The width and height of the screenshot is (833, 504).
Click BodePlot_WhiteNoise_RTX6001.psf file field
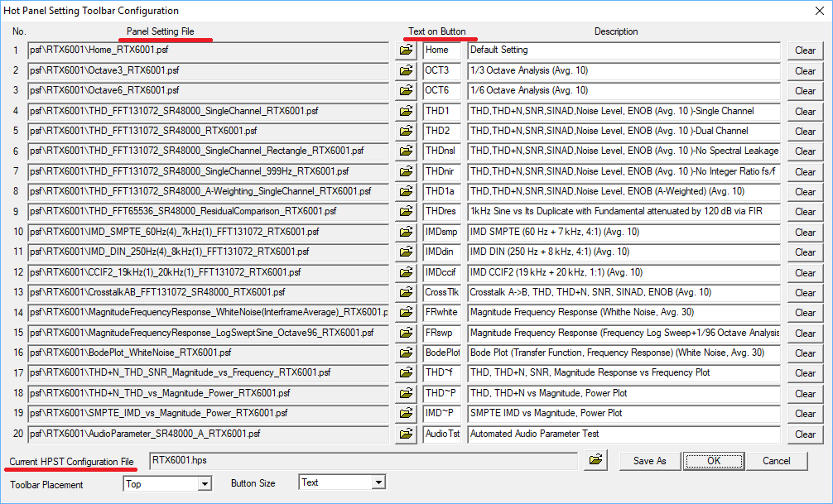point(209,353)
